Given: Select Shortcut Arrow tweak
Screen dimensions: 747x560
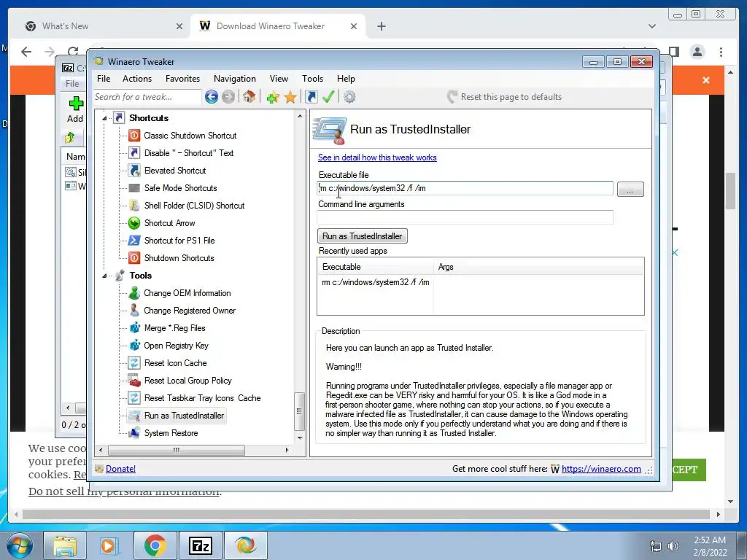Looking at the screenshot, I should point(169,223).
